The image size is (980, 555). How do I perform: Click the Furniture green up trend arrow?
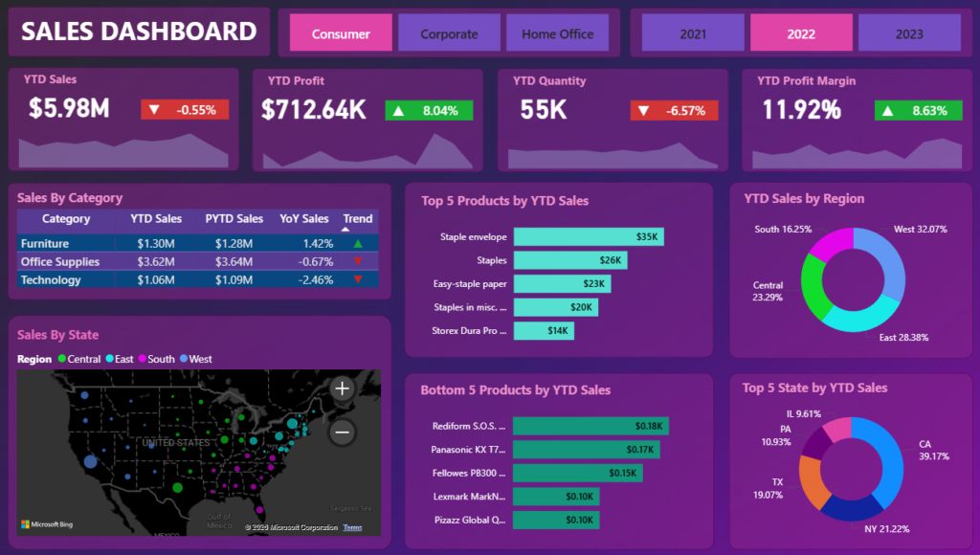point(358,244)
